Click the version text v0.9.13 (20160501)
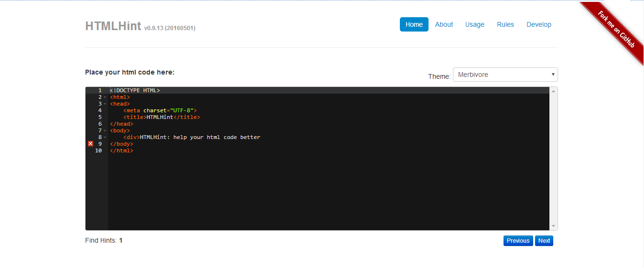 [170, 28]
